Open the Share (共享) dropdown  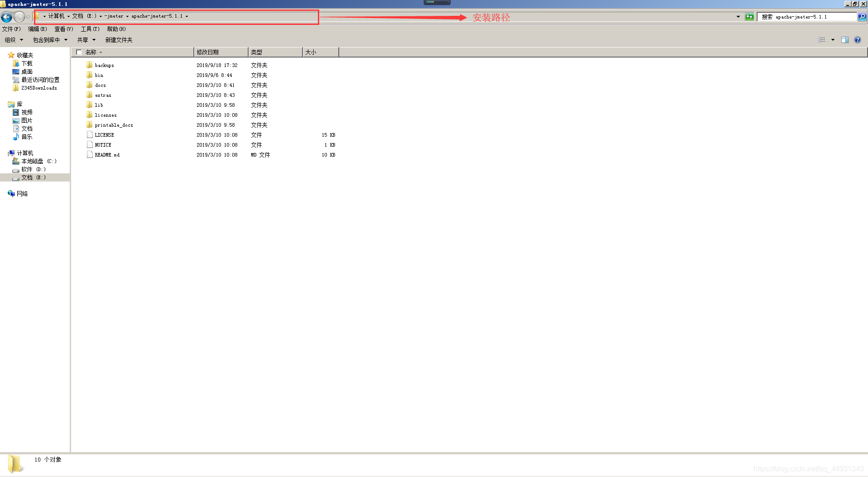86,40
